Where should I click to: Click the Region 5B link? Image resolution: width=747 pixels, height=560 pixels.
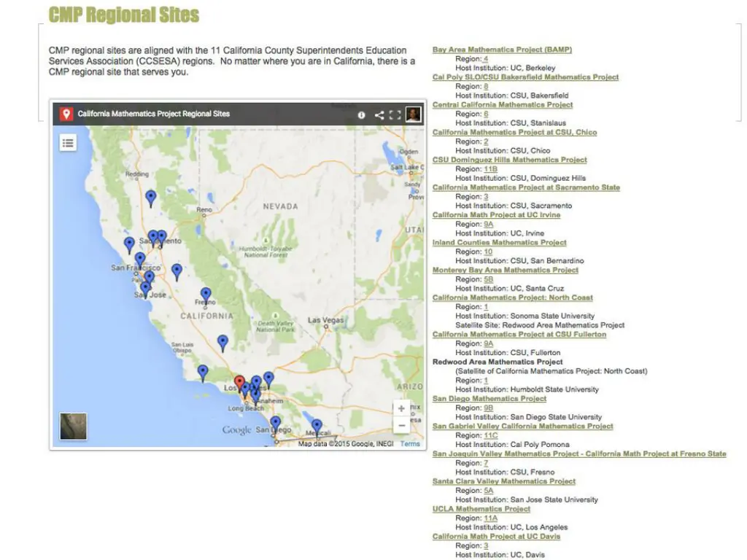(488, 280)
